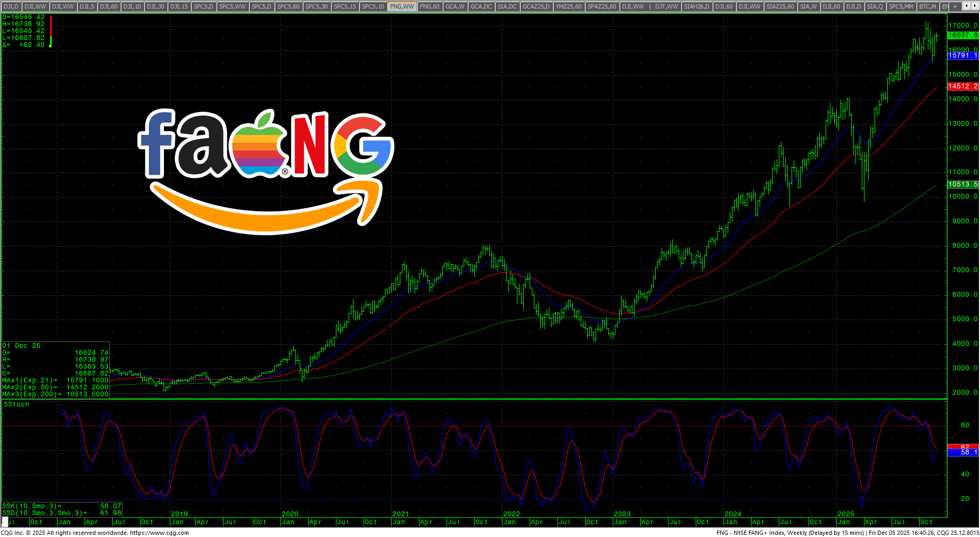Switch to the FNG,60 tab
Screen dimensions: 980x537
tap(430, 6)
